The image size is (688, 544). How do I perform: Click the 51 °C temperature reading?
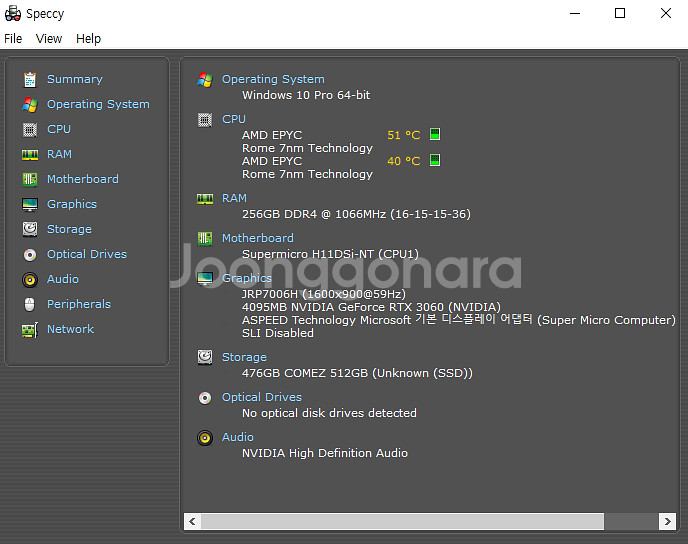pos(404,135)
